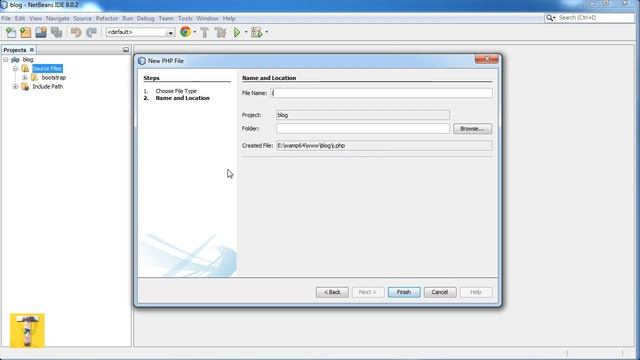Open the <default> configuration combo box

coord(140,32)
